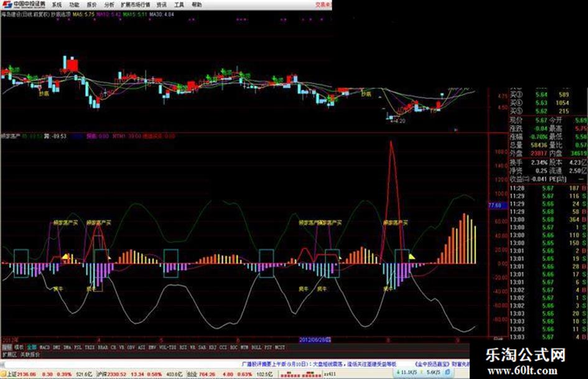This screenshot has width=588, height=379.
Task: Open the 功能 menu
Action: point(74,5)
